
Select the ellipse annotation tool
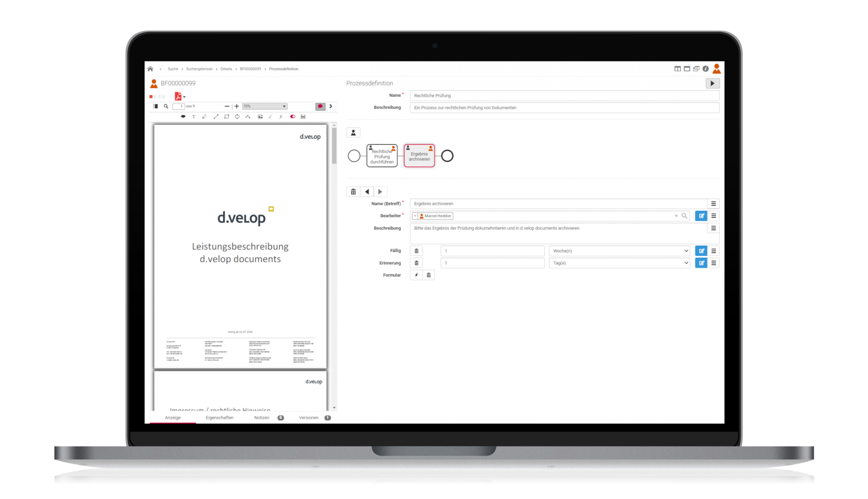coord(237,117)
